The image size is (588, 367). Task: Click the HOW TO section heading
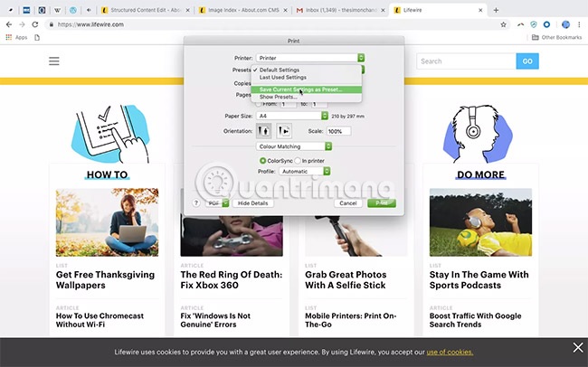click(107, 174)
